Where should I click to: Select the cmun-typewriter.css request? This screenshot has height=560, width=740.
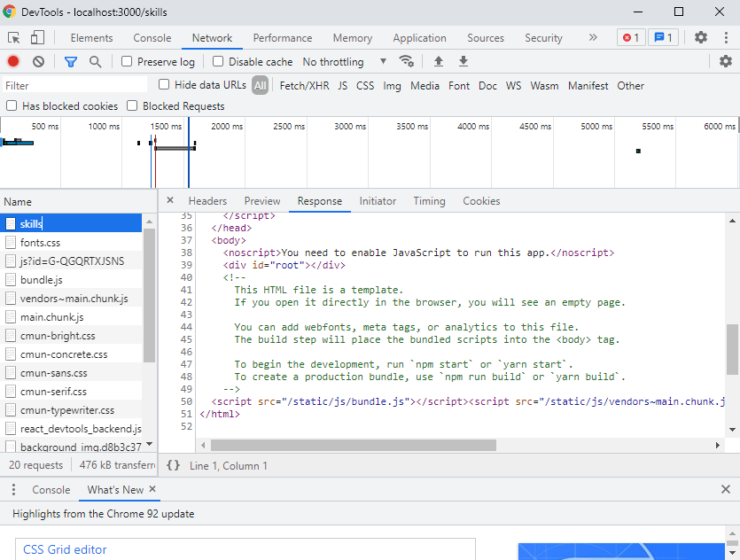click(71, 410)
